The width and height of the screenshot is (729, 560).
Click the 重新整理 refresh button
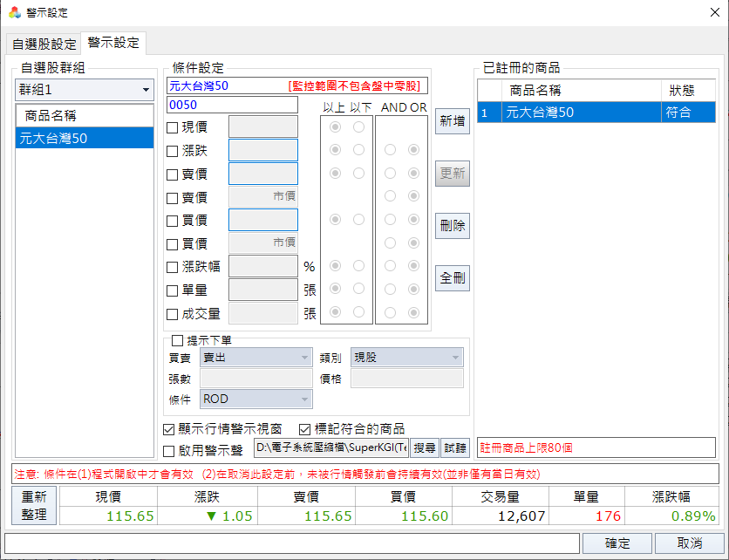[34, 507]
